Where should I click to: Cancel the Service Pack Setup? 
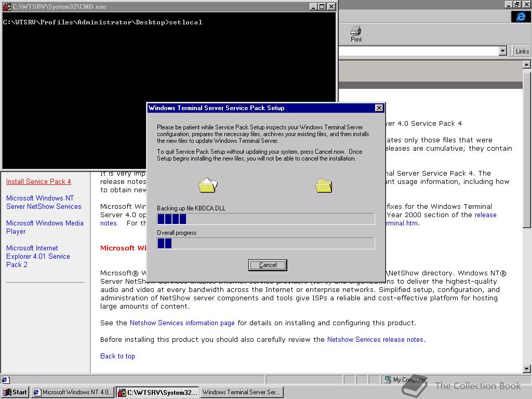268,265
